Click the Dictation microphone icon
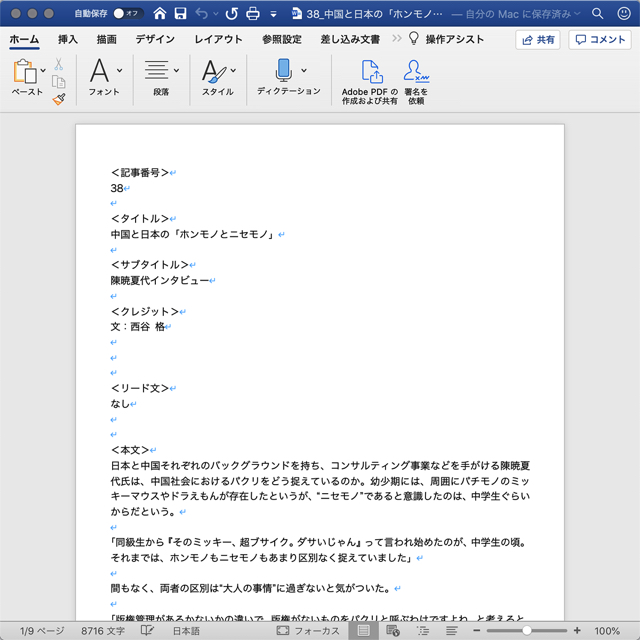This screenshot has width=640, height=640. point(283,70)
